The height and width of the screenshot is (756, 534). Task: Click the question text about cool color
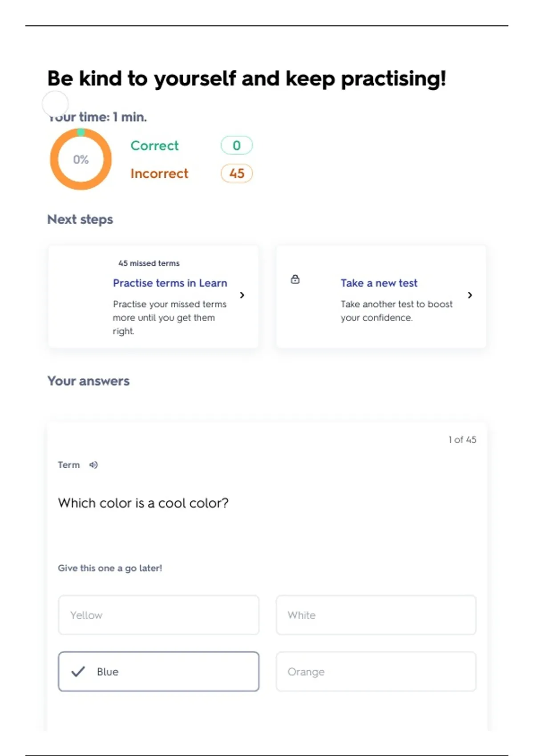[x=143, y=503]
